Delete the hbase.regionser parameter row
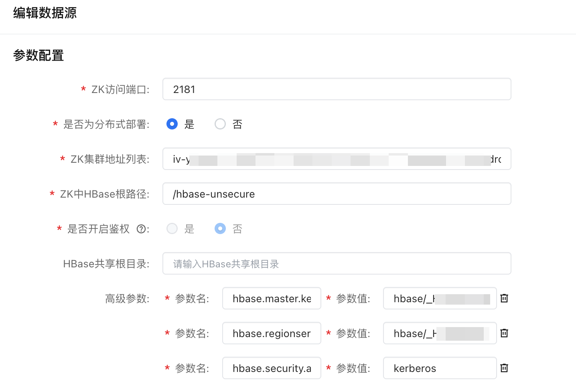The height and width of the screenshot is (392, 576). (504, 333)
